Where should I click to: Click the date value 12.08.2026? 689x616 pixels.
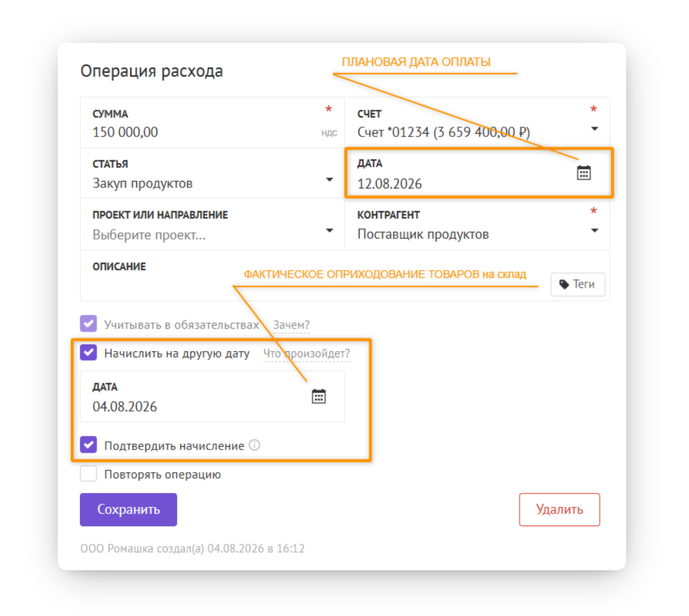(389, 184)
